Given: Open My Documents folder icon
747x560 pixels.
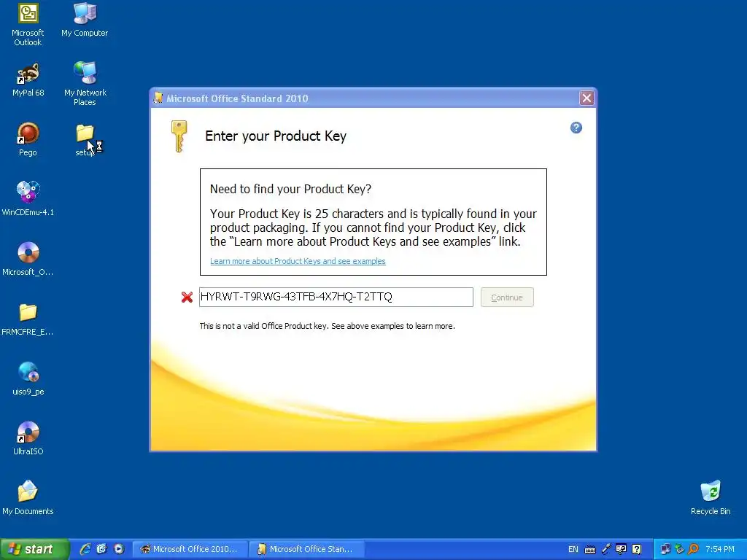Looking at the screenshot, I should [28, 498].
